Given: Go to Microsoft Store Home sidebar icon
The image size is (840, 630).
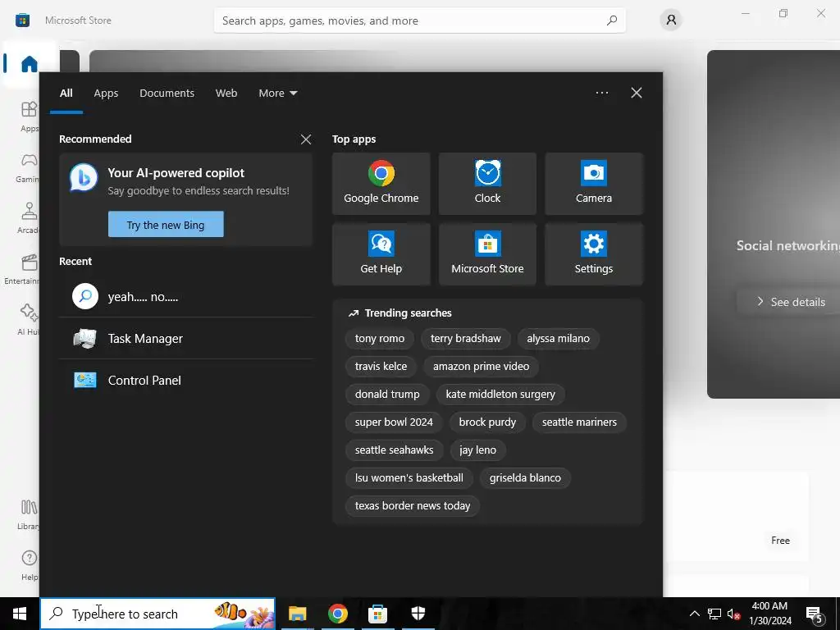Looking at the screenshot, I should coord(29,64).
